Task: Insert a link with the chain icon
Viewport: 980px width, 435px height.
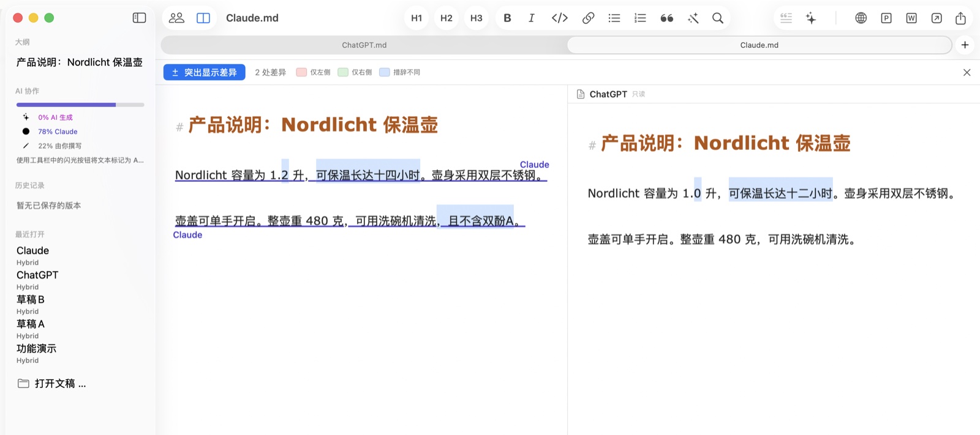Action: [588, 18]
